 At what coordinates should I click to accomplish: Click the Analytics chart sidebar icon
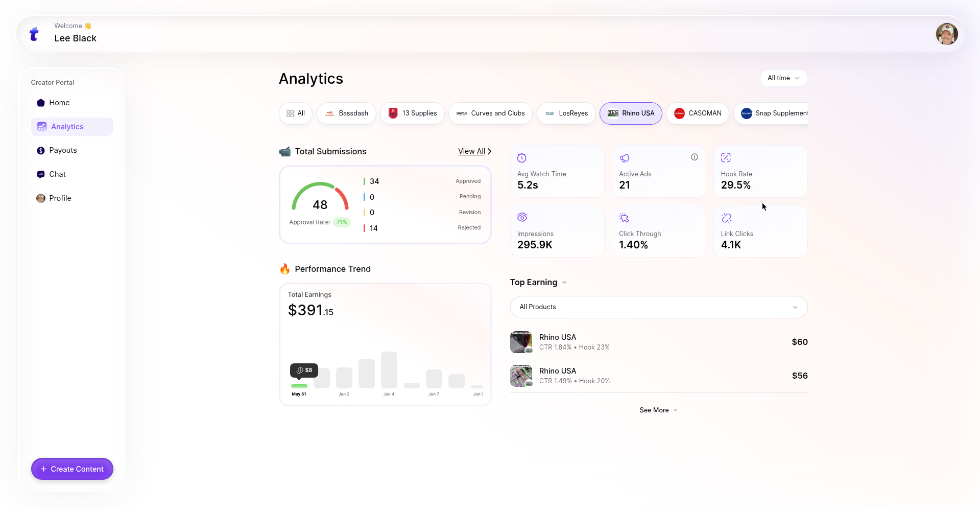point(42,127)
